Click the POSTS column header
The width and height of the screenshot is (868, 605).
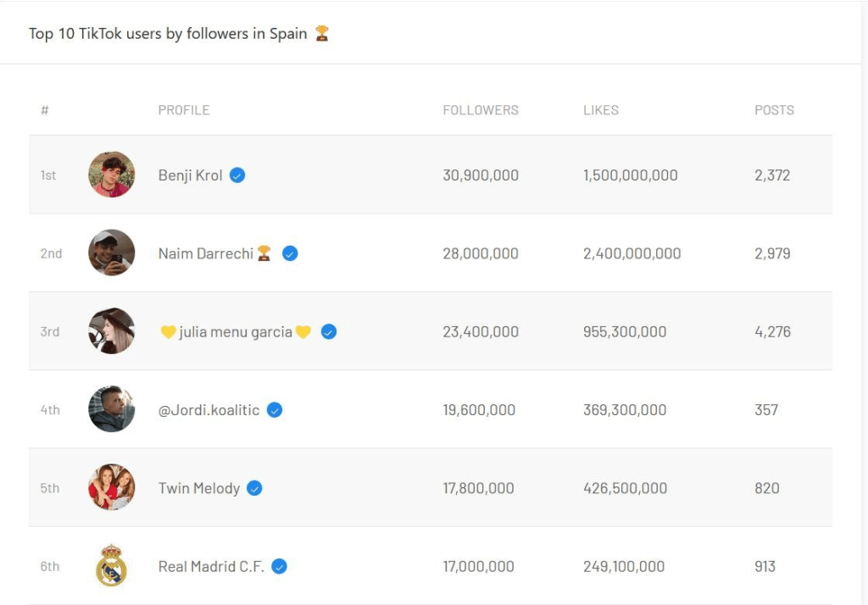pyautogui.click(x=774, y=110)
